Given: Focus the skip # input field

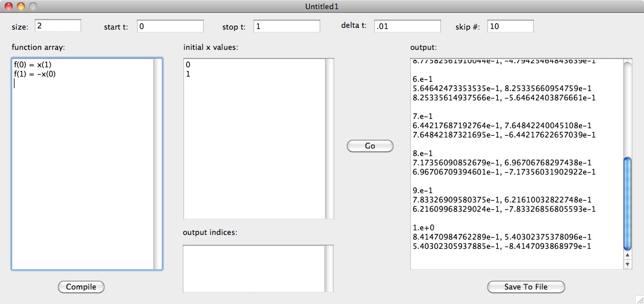Looking at the screenshot, I should click(510, 26).
